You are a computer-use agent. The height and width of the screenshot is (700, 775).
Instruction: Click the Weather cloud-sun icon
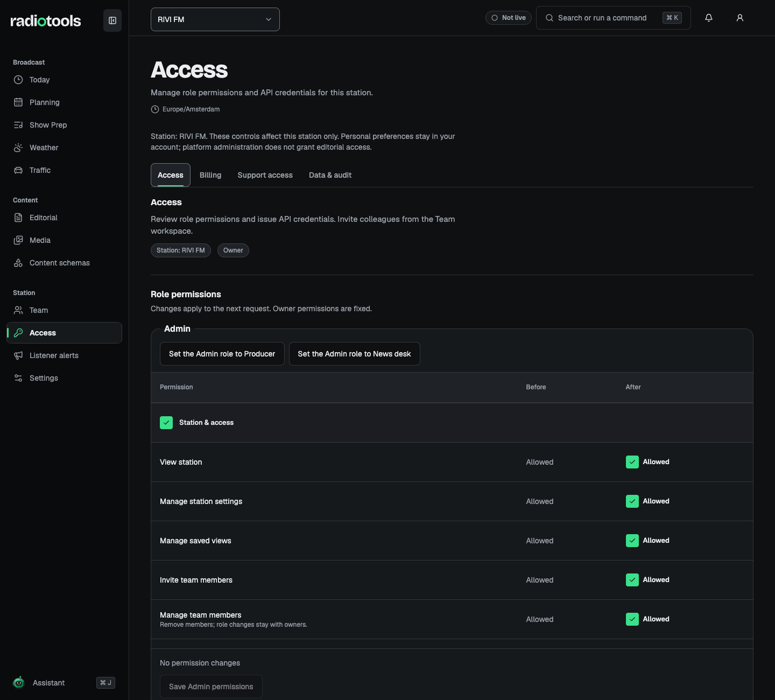point(18,148)
